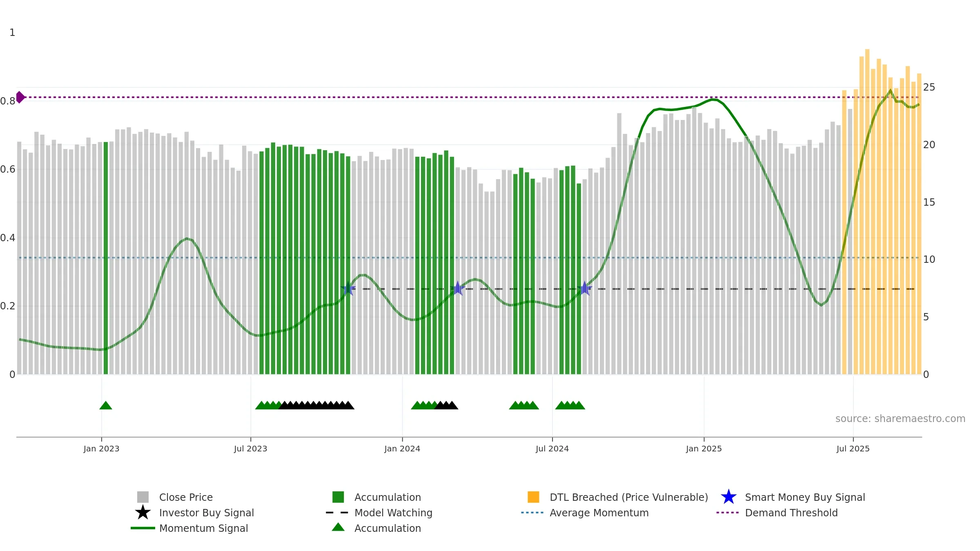Click the source: sharemaestro.com text
This screenshot has height=551, width=980.
click(x=900, y=419)
